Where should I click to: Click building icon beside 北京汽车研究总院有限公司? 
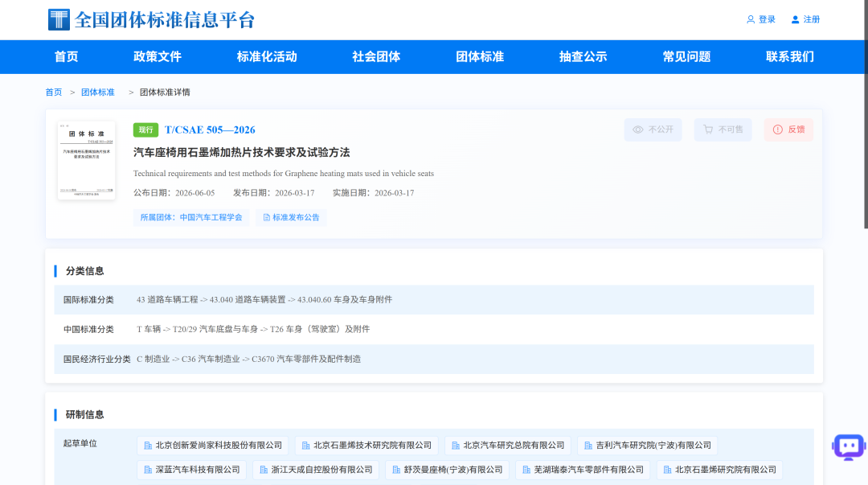click(456, 446)
